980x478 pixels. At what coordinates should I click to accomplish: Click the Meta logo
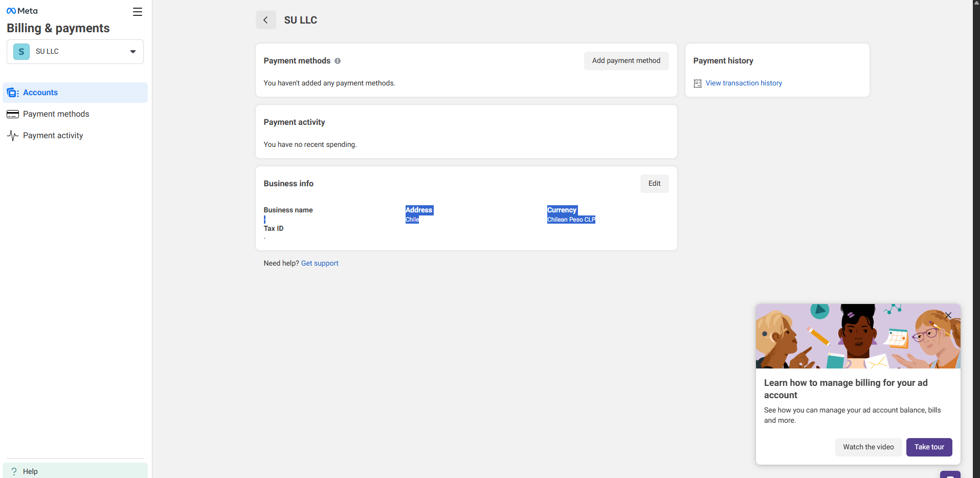point(22,11)
